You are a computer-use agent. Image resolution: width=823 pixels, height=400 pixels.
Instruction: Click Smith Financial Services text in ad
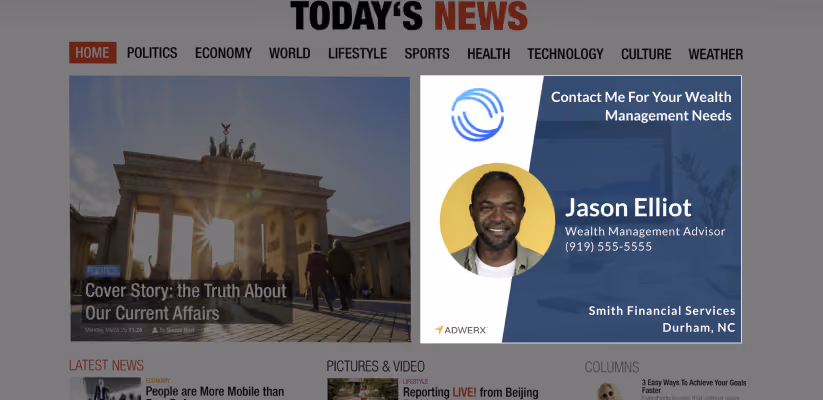click(x=662, y=311)
